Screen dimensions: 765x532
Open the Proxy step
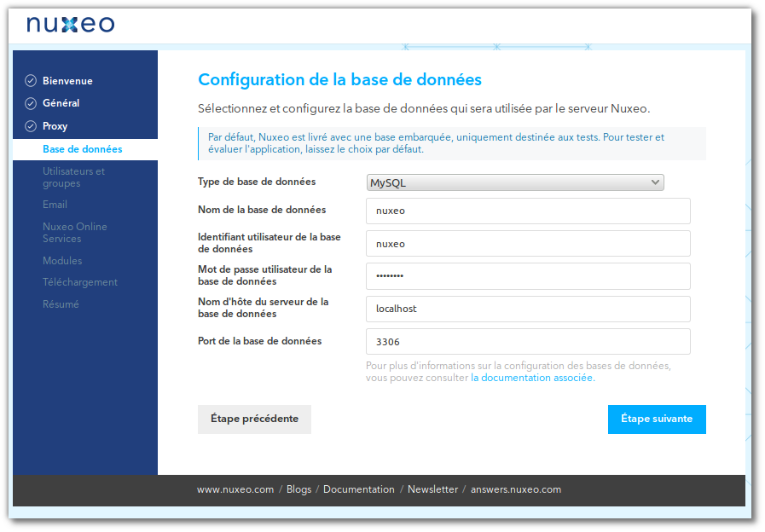[55, 126]
